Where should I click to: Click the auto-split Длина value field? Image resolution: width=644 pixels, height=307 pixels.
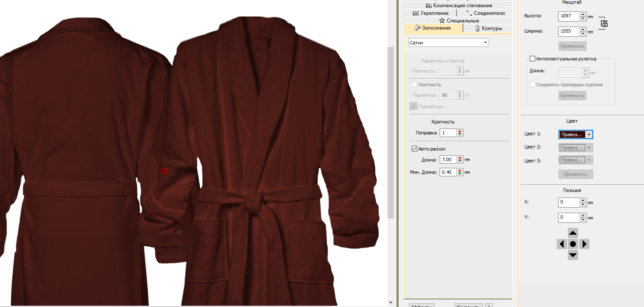[x=448, y=159]
